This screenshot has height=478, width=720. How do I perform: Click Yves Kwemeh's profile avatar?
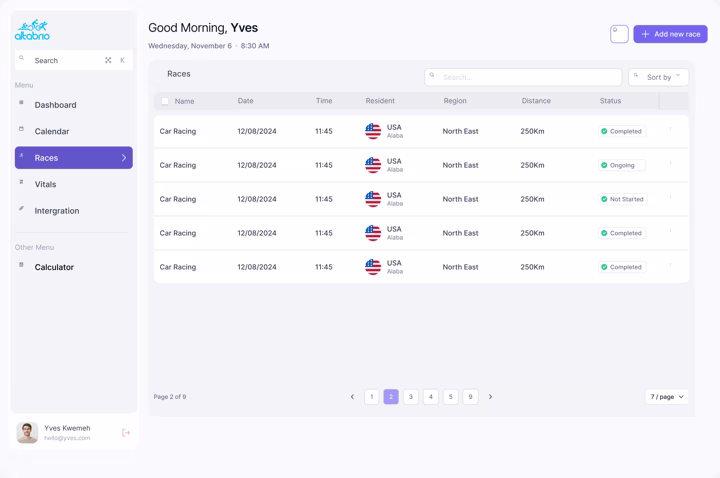[x=27, y=433]
